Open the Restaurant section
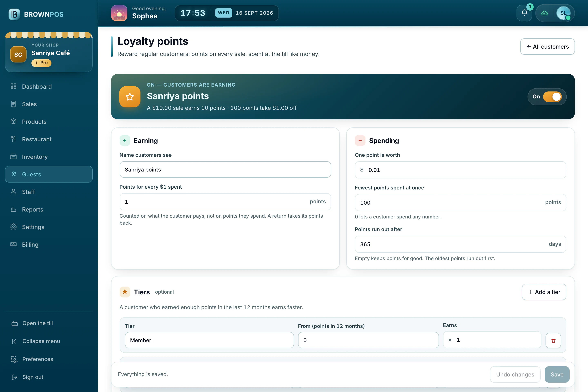 click(x=49, y=139)
